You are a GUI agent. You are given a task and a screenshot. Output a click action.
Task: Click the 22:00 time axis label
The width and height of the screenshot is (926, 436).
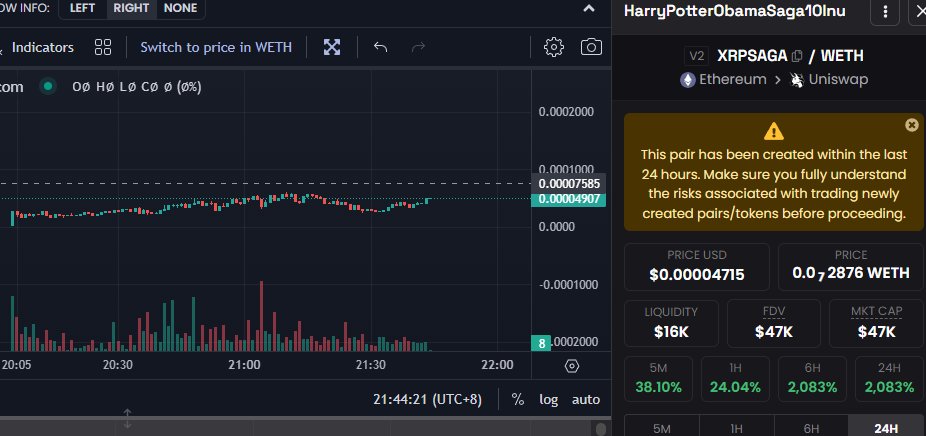497,365
